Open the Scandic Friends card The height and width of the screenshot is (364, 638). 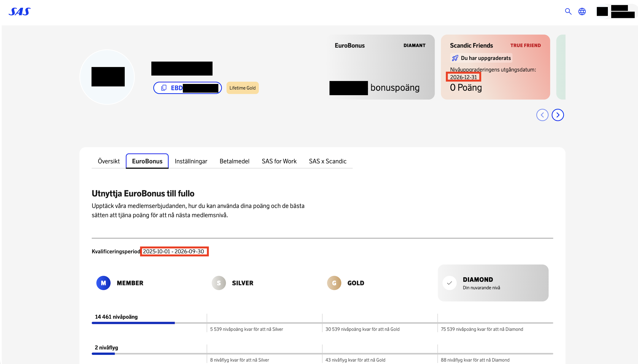pyautogui.click(x=496, y=67)
